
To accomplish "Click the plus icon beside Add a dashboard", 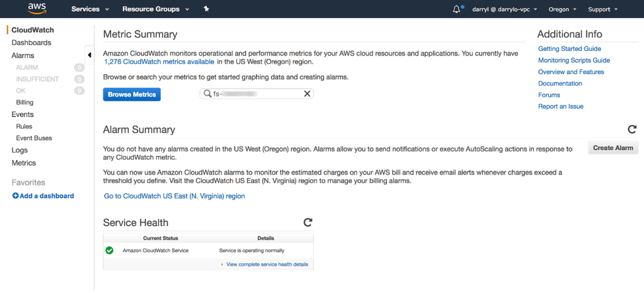I will click(x=15, y=196).
